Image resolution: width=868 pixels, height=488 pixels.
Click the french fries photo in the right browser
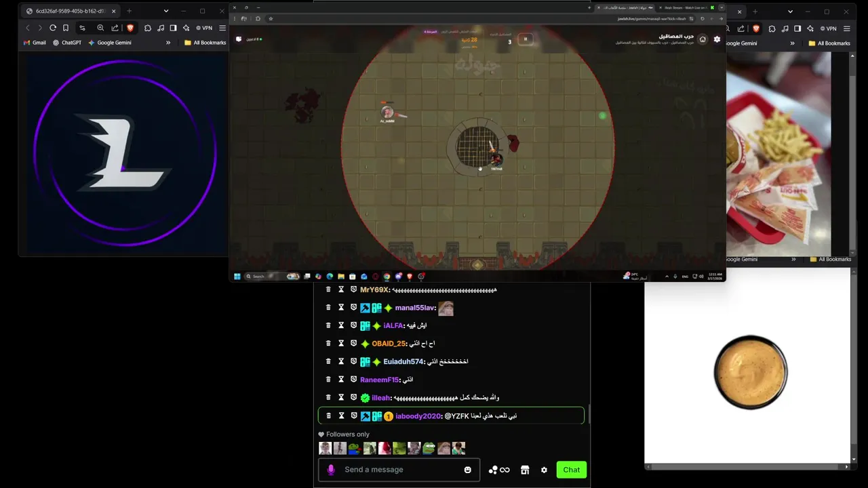point(778,153)
